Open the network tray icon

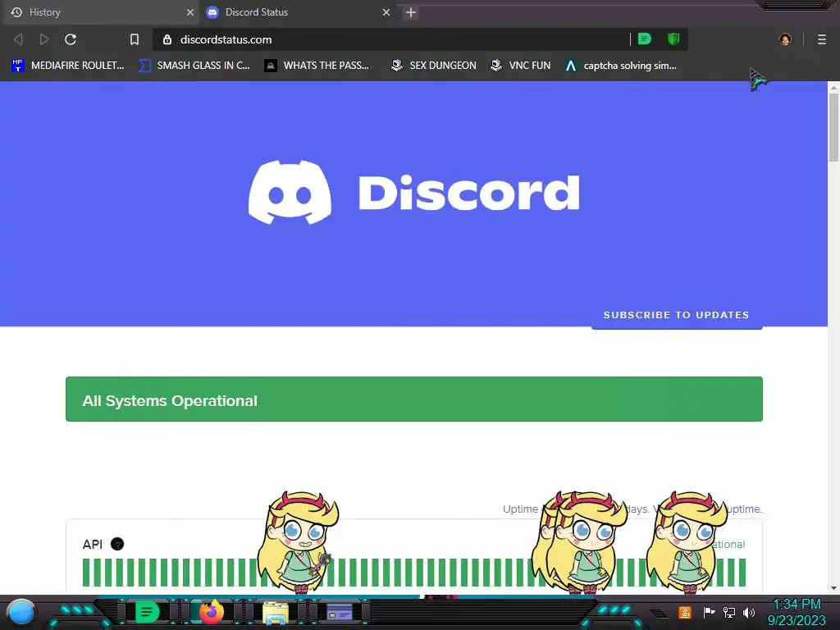coord(729,612)
